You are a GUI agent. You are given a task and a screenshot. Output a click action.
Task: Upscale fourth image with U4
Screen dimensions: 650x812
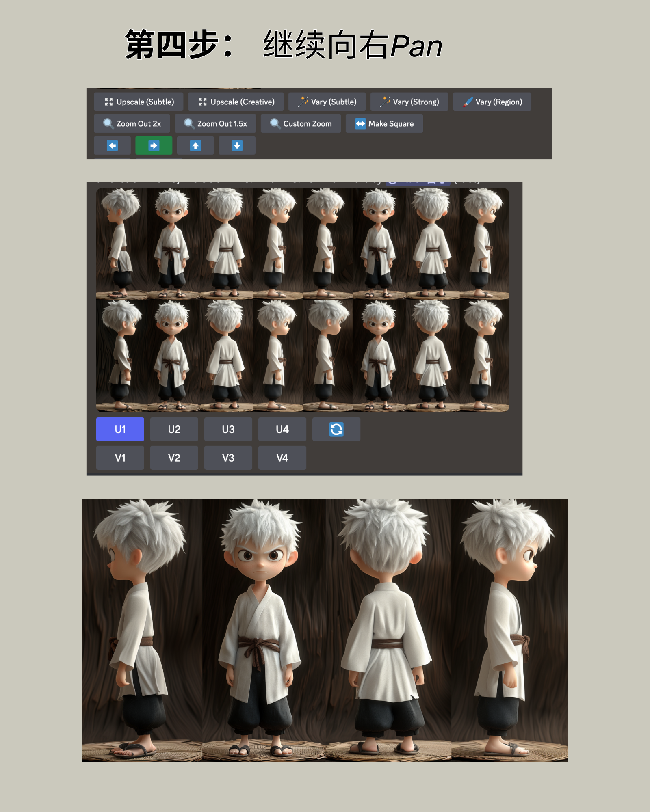pyautogui.click(x=282, y=429)
